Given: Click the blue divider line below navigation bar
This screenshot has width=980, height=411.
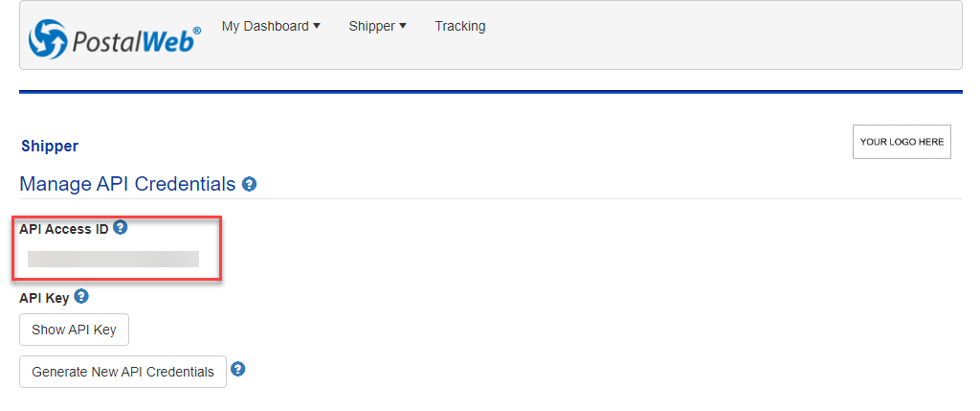Looking at the screenshot, I should pos(491,92).
